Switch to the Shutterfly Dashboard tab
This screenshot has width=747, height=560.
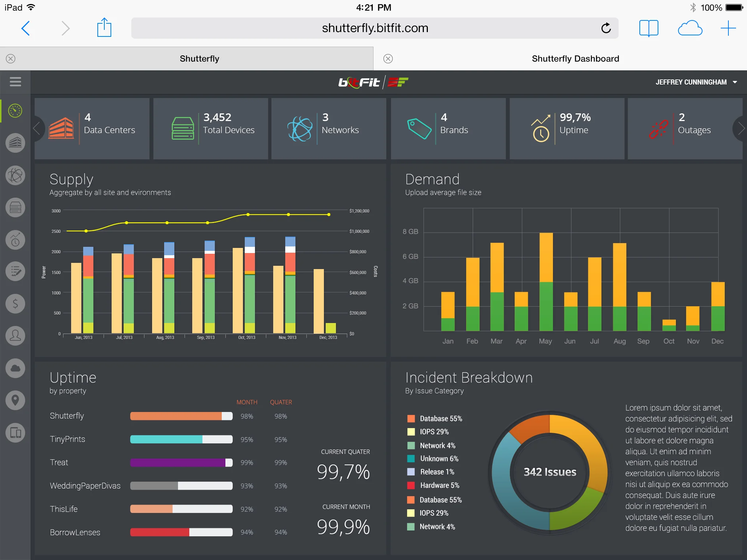point(575,58)
